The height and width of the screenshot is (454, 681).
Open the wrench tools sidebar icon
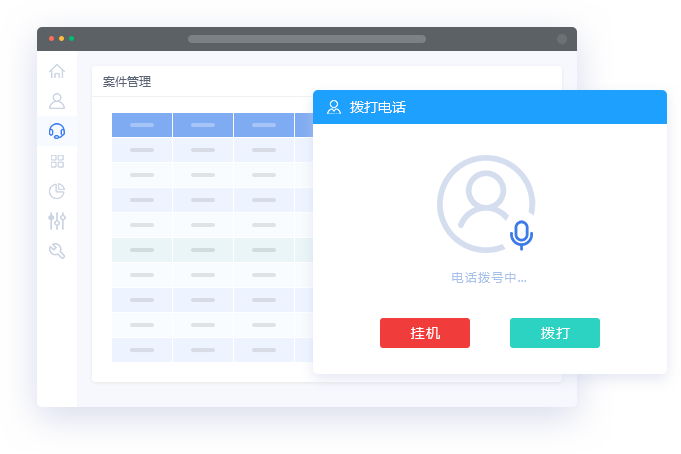(x=57, y=251)
